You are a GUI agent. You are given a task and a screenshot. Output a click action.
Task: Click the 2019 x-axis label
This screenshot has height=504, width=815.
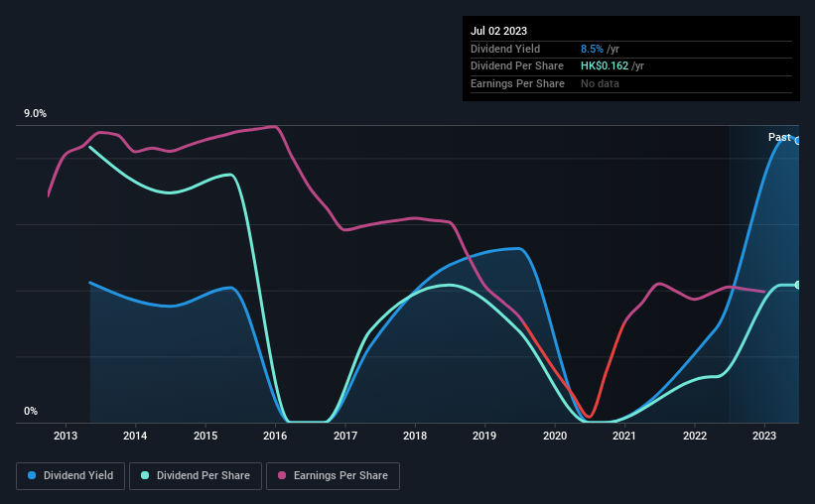(x=484, y=436)
